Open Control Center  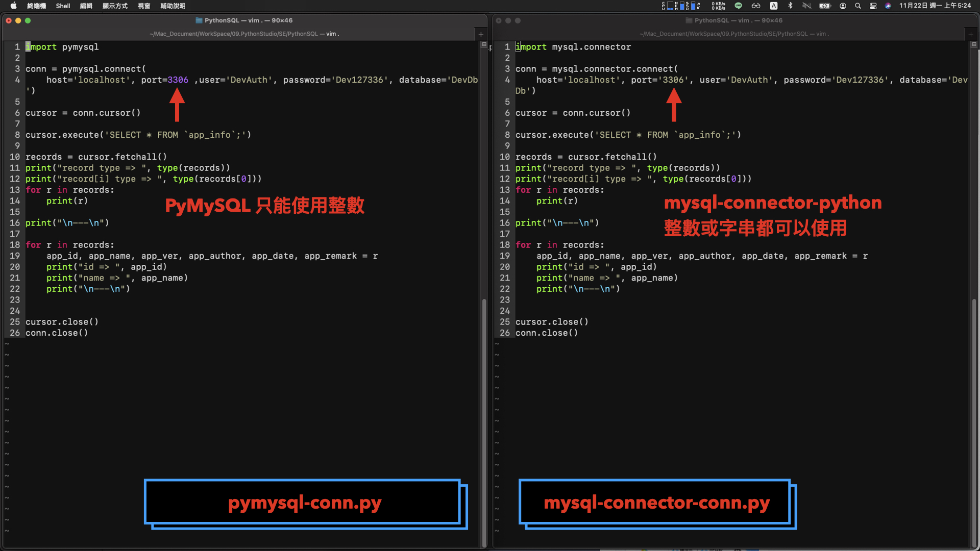click(x=873, y=6)
